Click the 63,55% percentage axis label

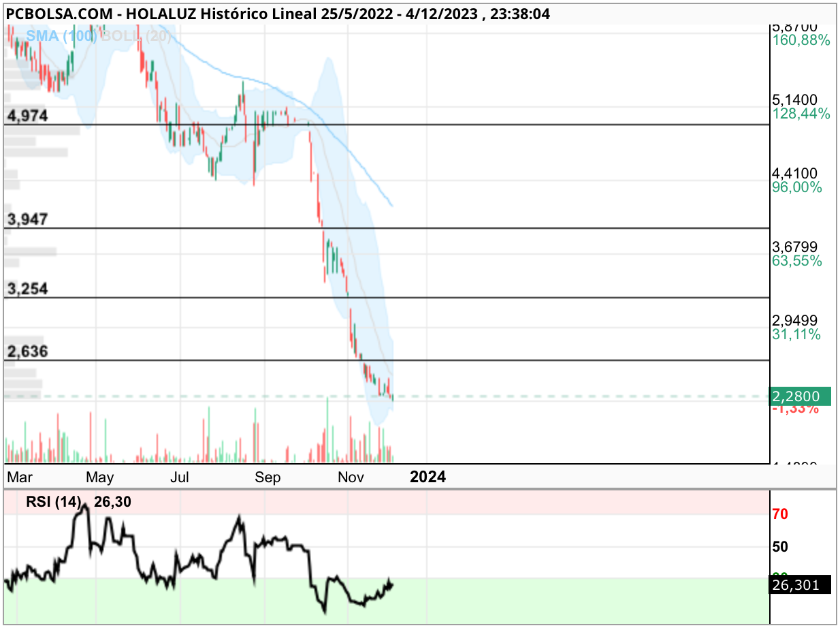[797, 260]
